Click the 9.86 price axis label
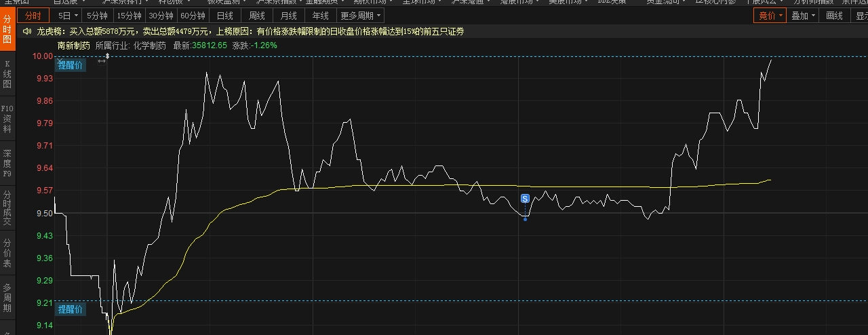Screen dimensions: 868x335 click(45, 101)
